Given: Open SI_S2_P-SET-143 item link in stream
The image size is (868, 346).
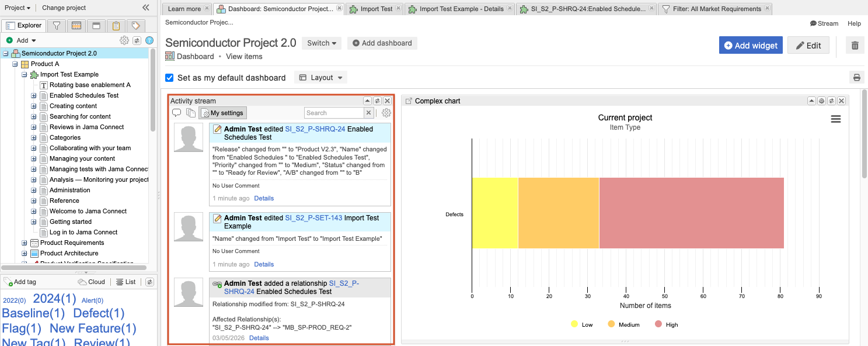Looking at the screenshot, I should pos(313,218).
